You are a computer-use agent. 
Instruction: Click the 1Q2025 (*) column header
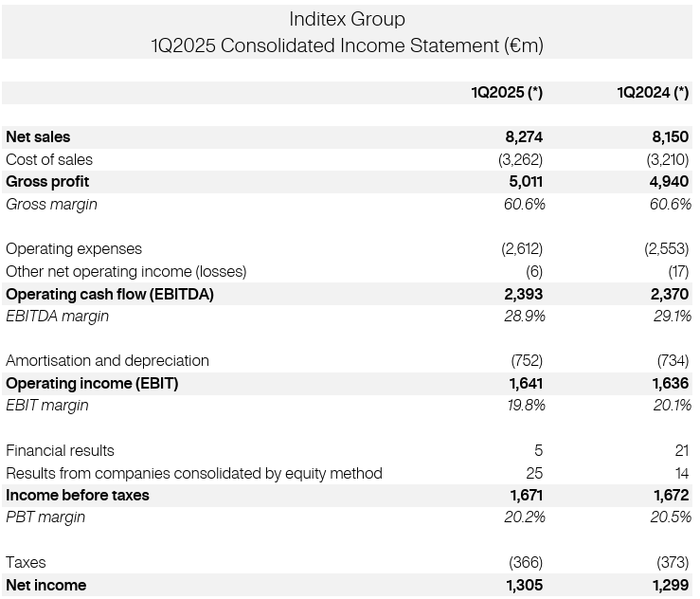(x=507, y=92)
